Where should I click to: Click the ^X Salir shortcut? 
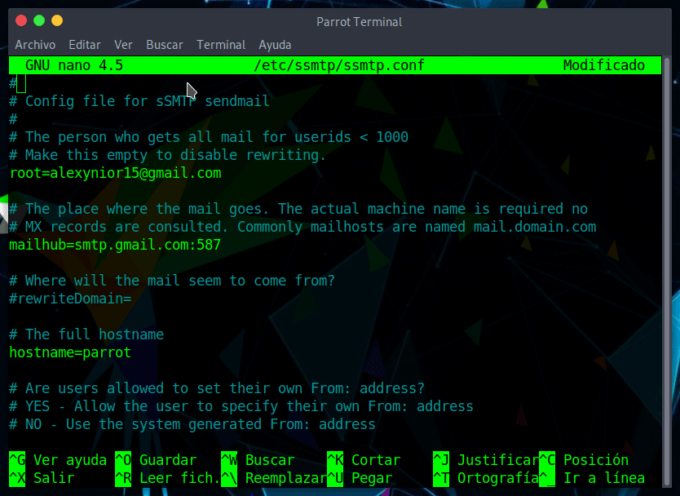(x=42, y=478)
